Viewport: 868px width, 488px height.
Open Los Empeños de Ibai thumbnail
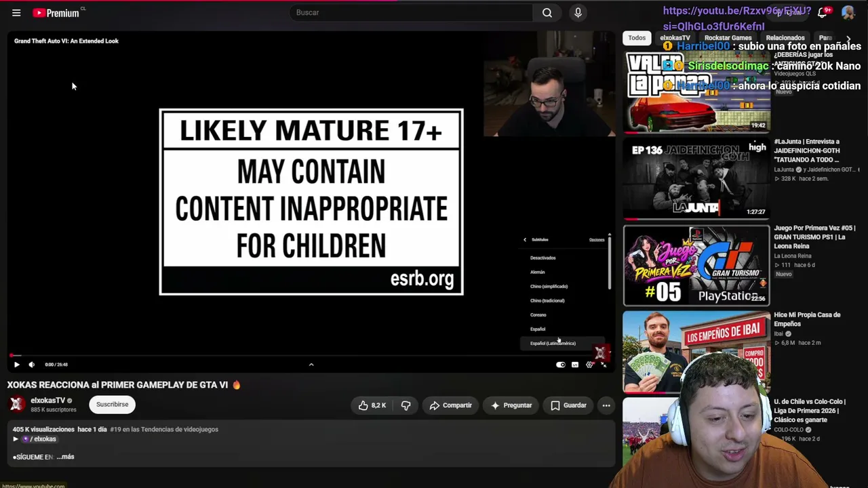(696, 352)
